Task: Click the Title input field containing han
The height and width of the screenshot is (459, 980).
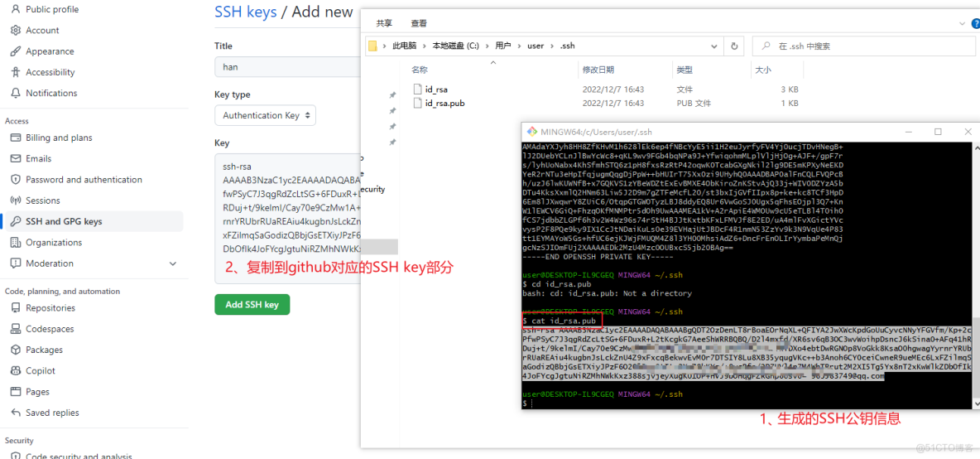Action: click(x=287, y=66)
